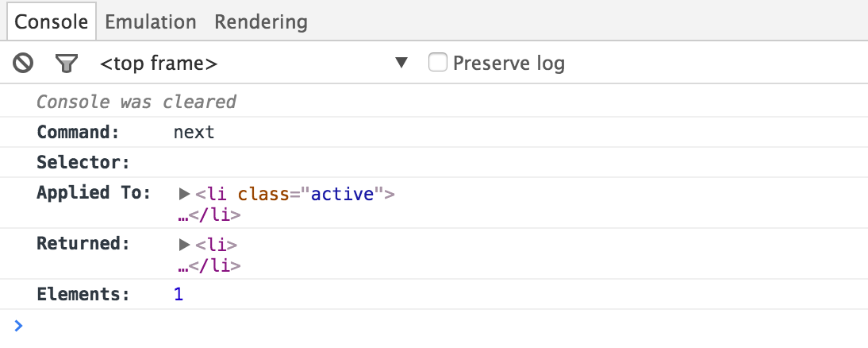Click the closing </li> tag under Returned
Viewport: 868px width, 348px height.
point(214,265)
